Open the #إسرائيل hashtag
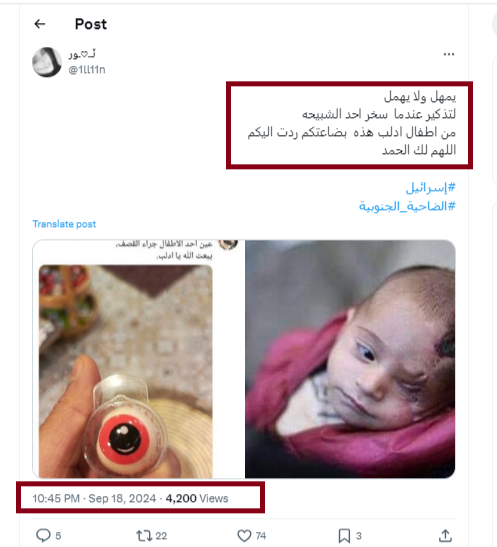 pos(430,188)
